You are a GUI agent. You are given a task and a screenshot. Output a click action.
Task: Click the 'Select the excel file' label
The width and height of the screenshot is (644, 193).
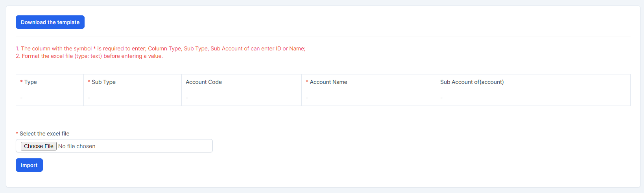[44, 134]
